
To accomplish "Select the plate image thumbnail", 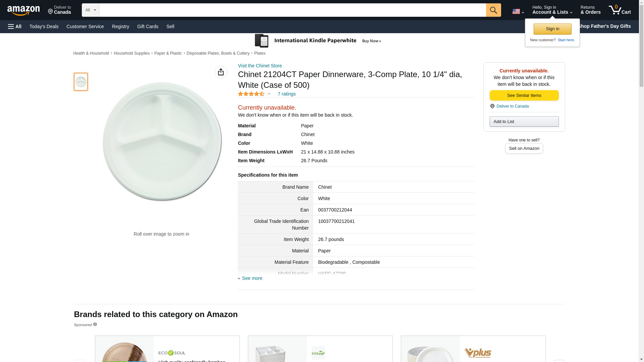I will tap(81, 82).
